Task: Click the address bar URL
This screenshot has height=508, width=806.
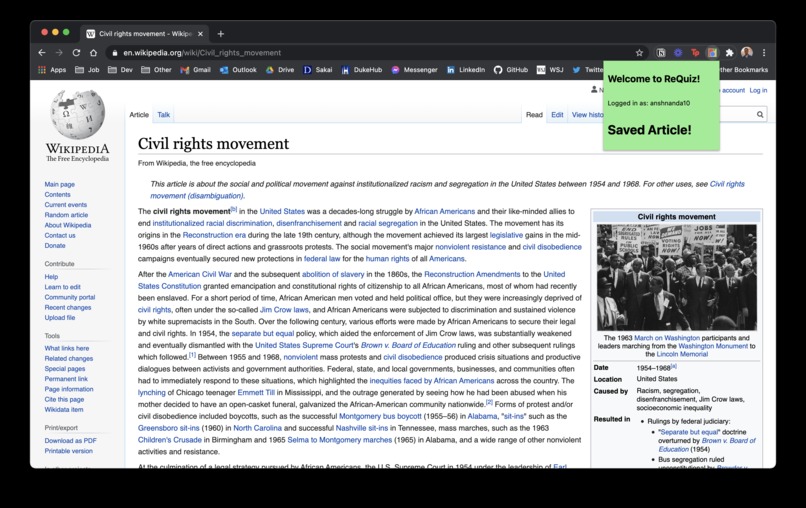Action: tap(202, 52)
